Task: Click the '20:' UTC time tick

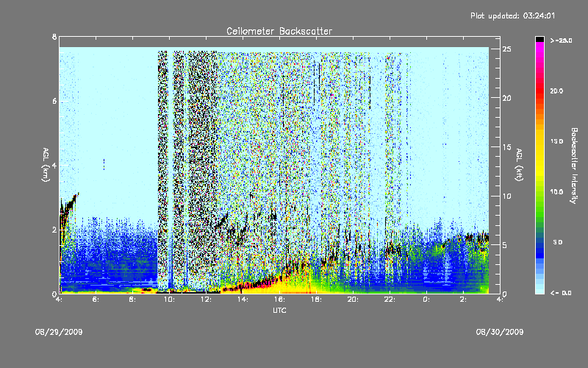Action: (x=353, y=300)
